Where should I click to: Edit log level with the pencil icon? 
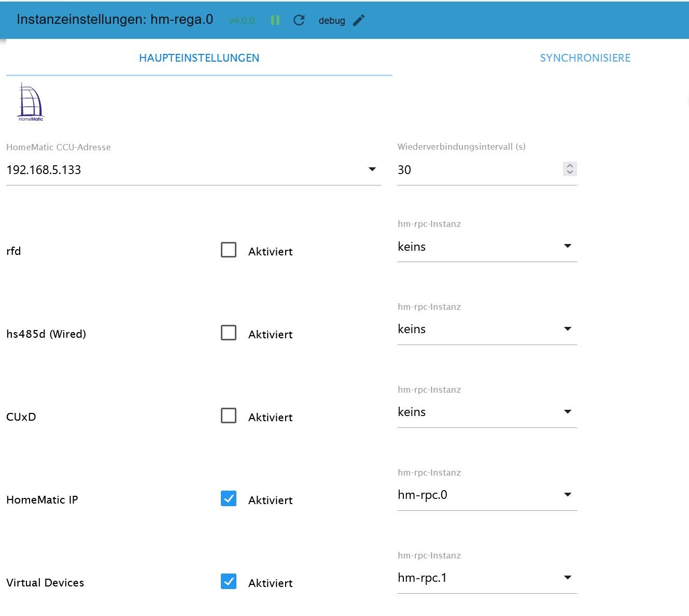click(359, 20)
